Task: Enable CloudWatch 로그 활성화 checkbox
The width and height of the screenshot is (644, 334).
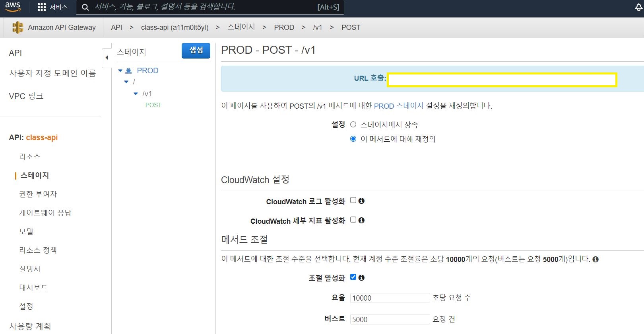Action: click(x=353, y=200)
